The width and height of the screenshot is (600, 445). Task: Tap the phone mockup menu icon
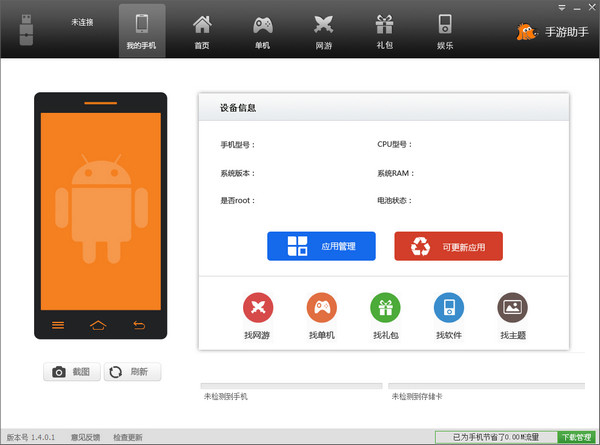pyautogui.click(x=58, y=325)
